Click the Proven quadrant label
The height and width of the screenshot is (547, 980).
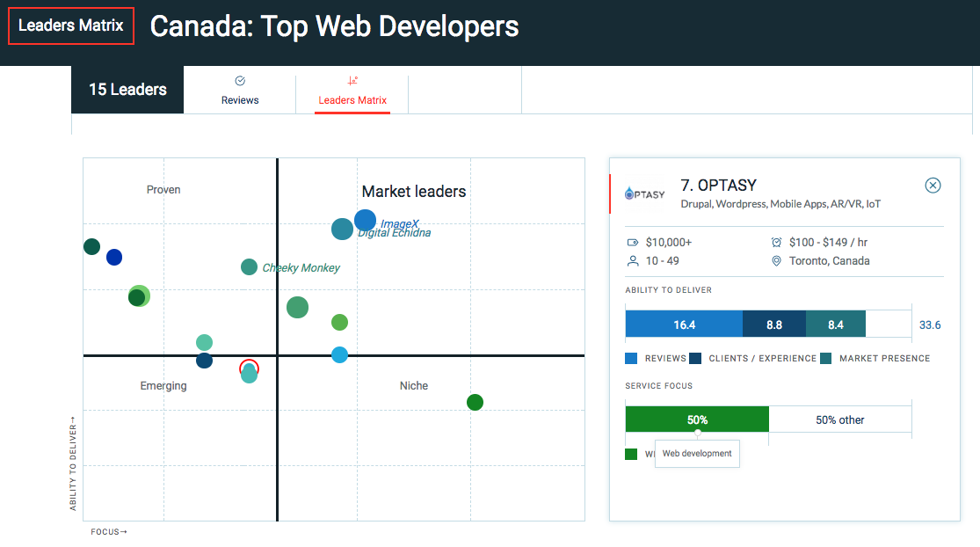coord(163,189)
